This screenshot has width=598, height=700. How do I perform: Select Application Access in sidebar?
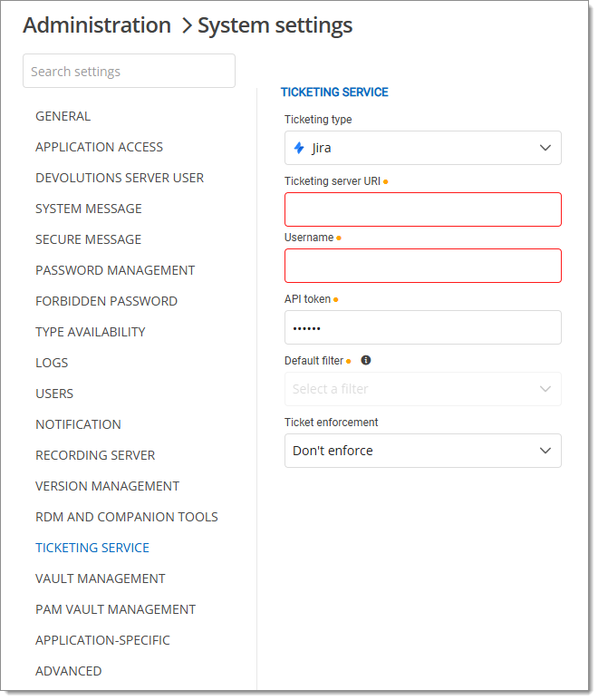(99, 147)
